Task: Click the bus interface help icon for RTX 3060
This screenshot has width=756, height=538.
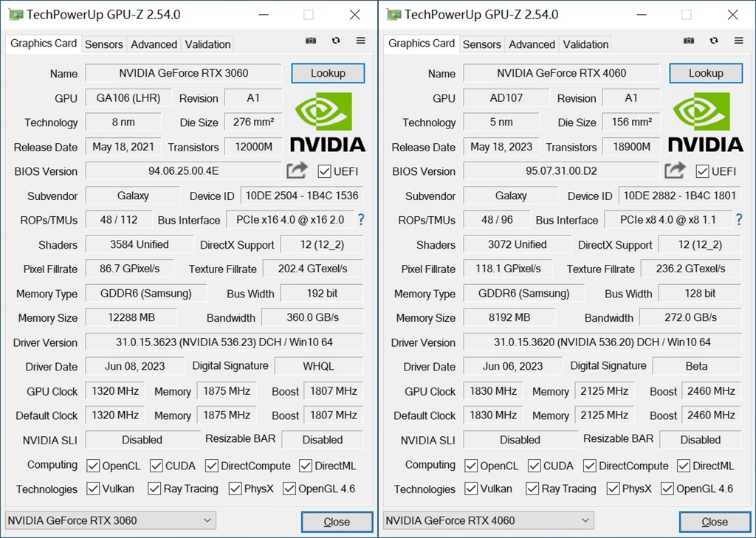Action: (361, 221)
